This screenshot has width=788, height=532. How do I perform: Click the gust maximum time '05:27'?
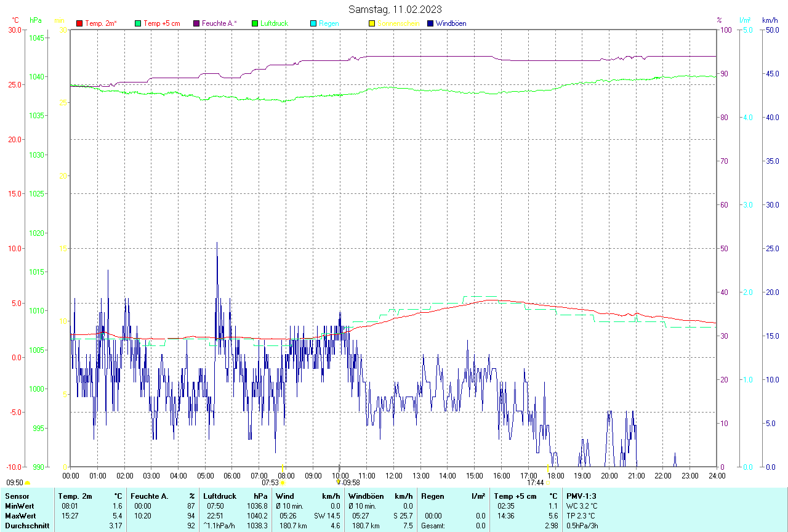[x=361, y=515]
